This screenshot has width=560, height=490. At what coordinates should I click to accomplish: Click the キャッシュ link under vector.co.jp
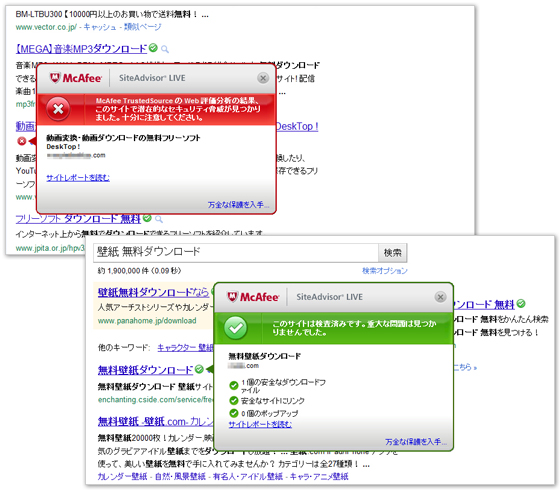[x=100, y=27]
